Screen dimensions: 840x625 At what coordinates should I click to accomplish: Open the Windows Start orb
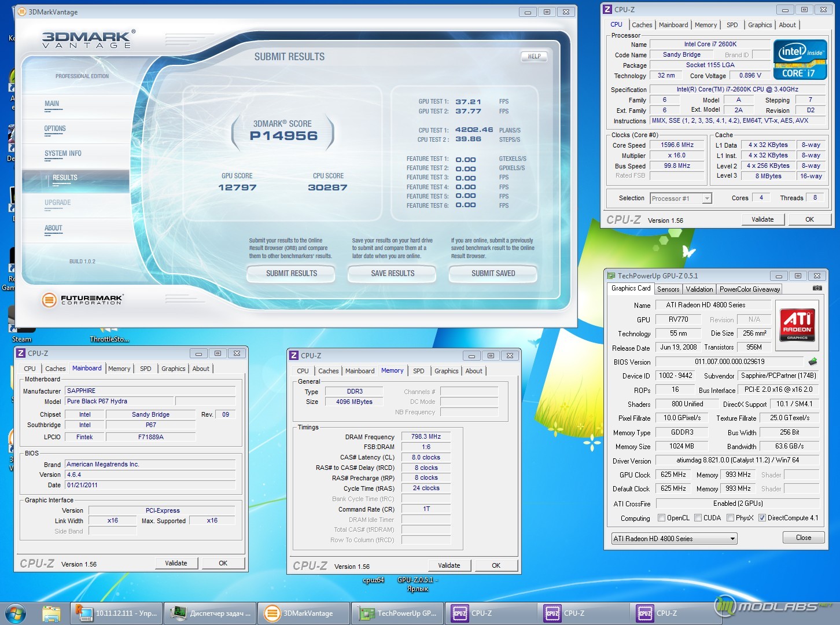point(15,613)
